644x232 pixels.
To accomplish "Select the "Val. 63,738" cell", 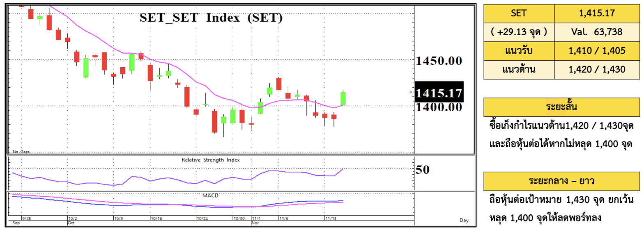I will [597, 32].
